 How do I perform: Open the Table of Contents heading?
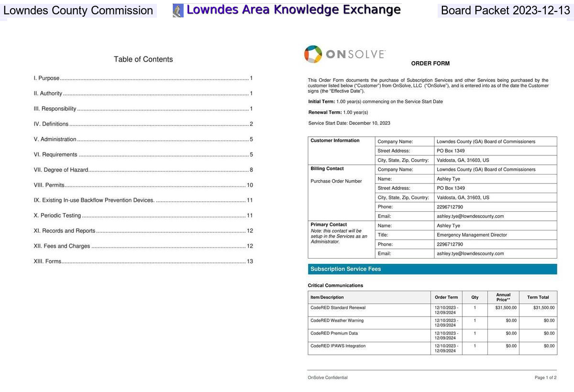[x=143, y=59]
